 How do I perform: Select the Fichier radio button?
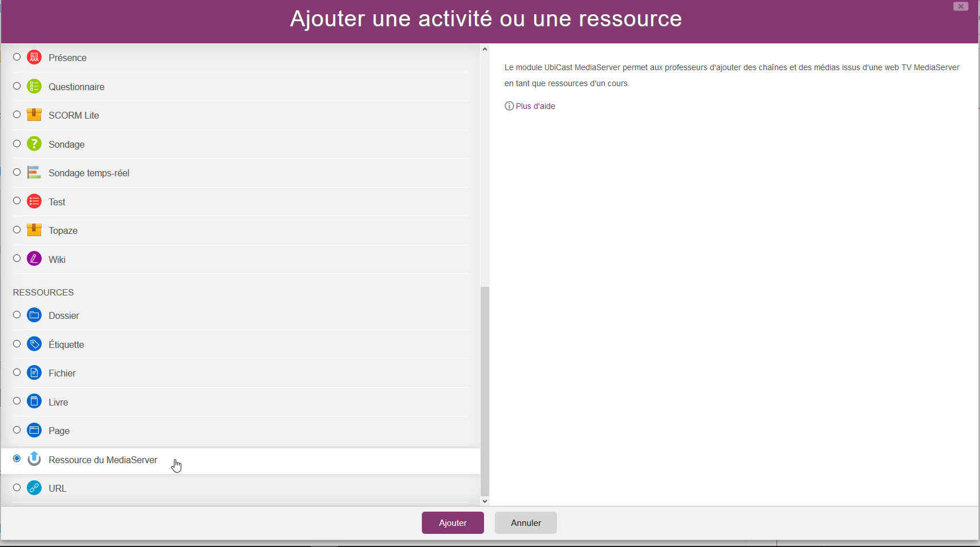17,372
